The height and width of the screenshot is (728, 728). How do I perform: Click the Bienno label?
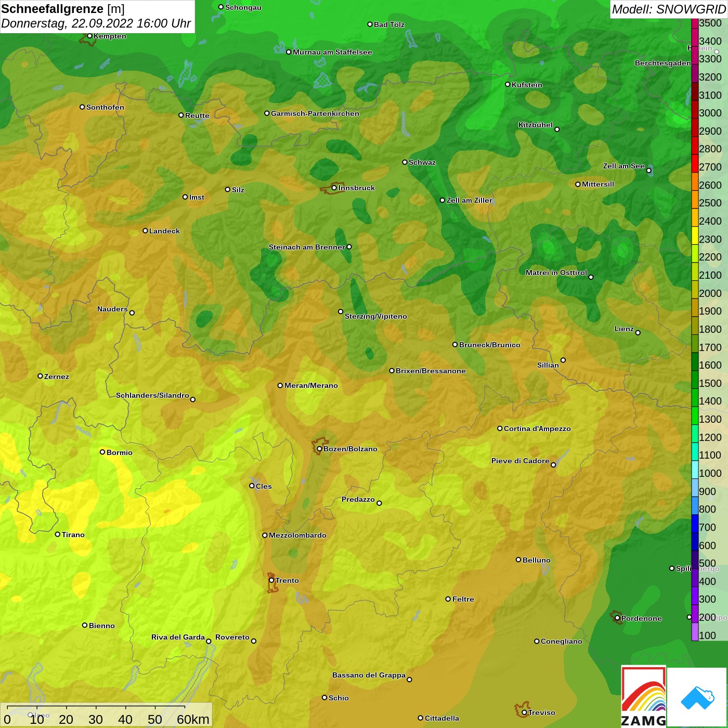pos(102,626)
